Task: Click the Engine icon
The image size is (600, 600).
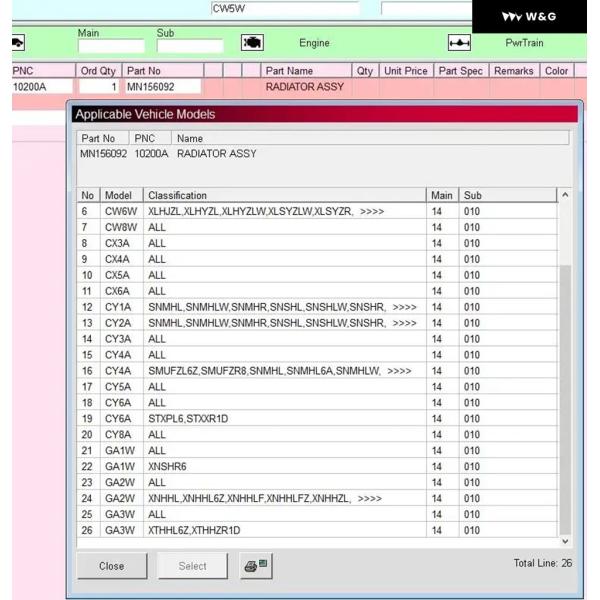Action: 252,42
